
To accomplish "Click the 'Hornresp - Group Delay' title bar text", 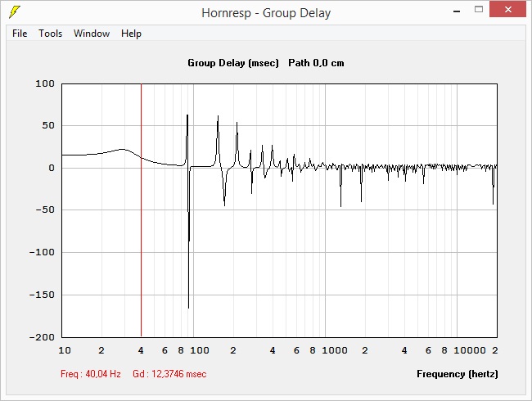I will [266, 13].
